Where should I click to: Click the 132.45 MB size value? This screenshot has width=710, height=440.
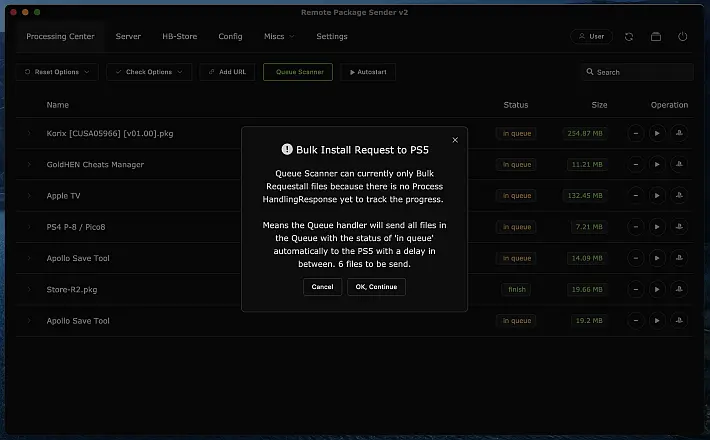click(585, 196)
